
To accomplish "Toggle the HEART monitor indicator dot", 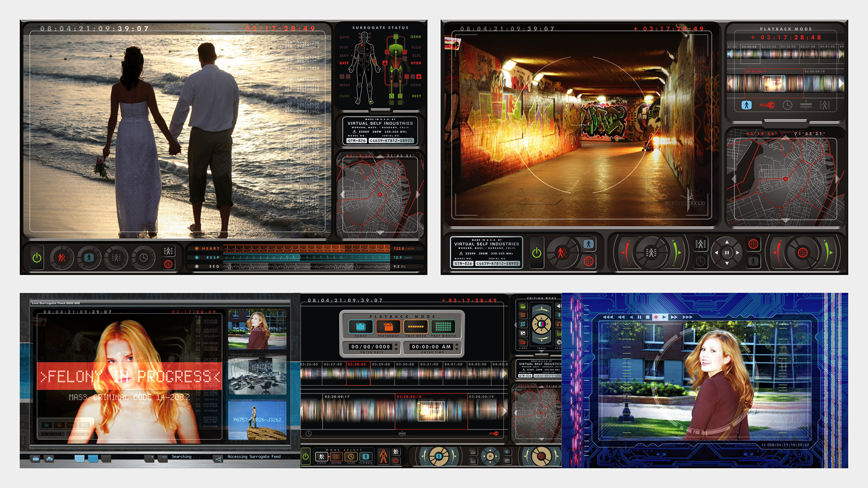I will pos(197,249).
